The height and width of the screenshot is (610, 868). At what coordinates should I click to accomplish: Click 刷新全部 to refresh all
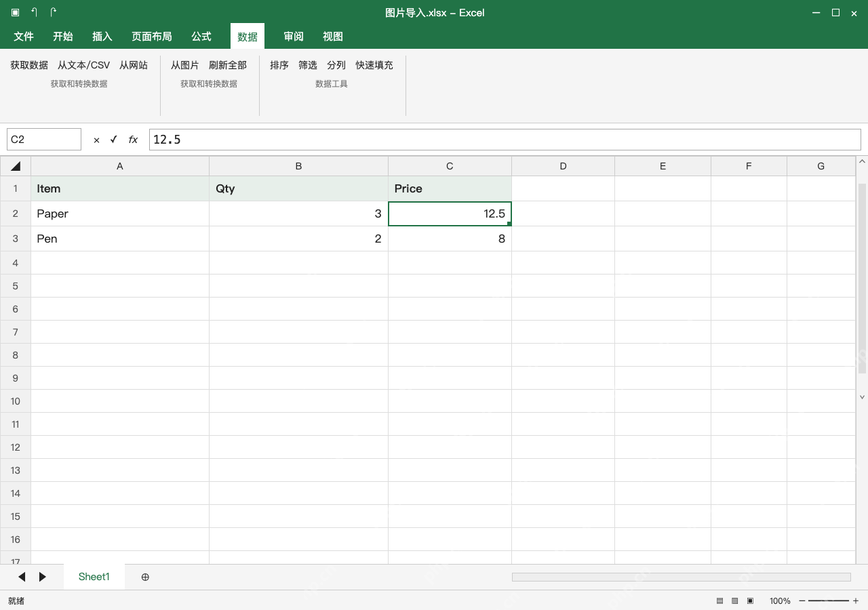coord(228,65)
